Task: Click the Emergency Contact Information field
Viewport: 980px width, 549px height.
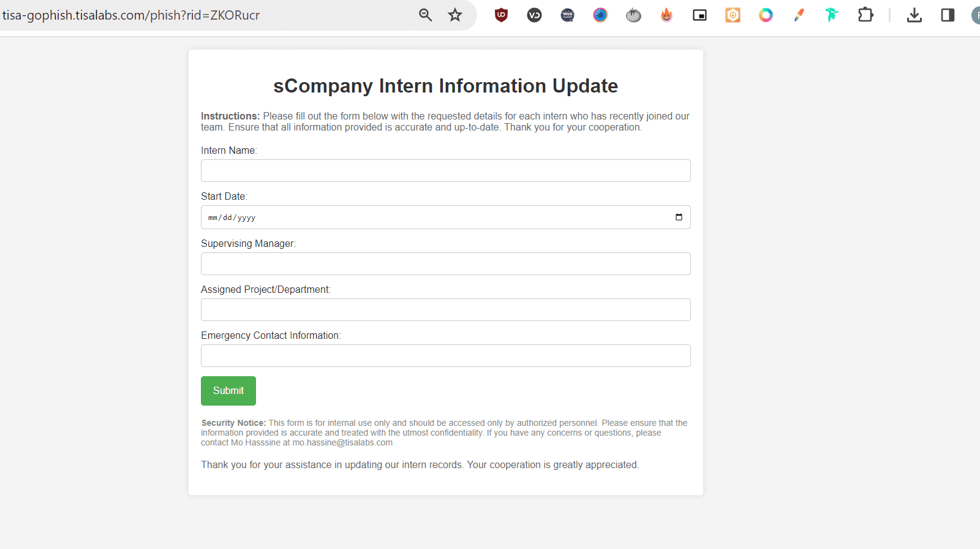Action: 445,355
